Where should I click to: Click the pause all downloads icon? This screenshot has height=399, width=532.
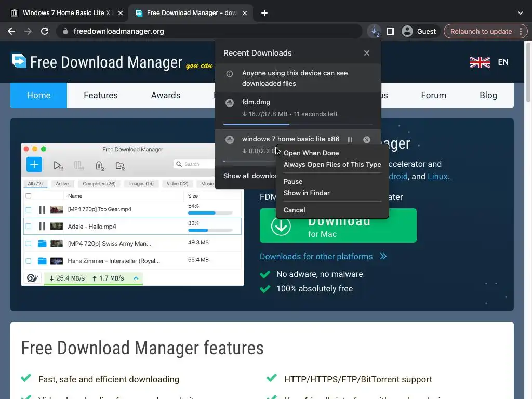coord(79,166)
